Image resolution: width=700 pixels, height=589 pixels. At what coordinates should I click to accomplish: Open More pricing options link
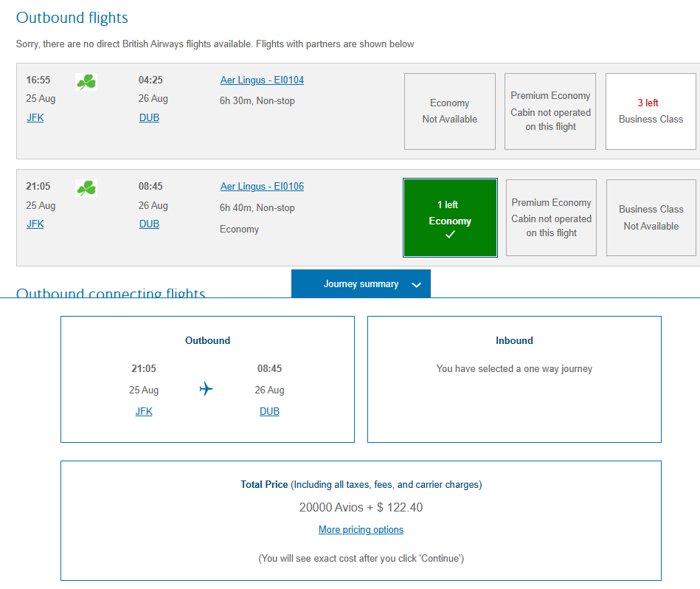point(361,530)
